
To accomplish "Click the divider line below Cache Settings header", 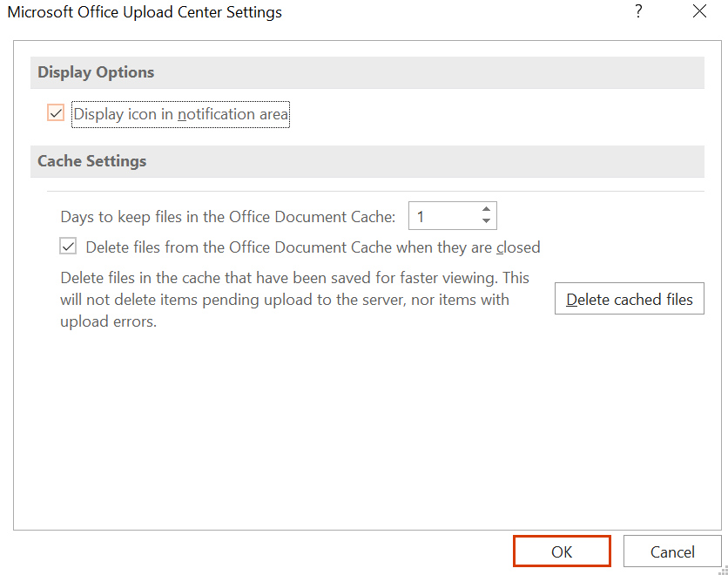I will pyautogui.click(x=375, y=191).
